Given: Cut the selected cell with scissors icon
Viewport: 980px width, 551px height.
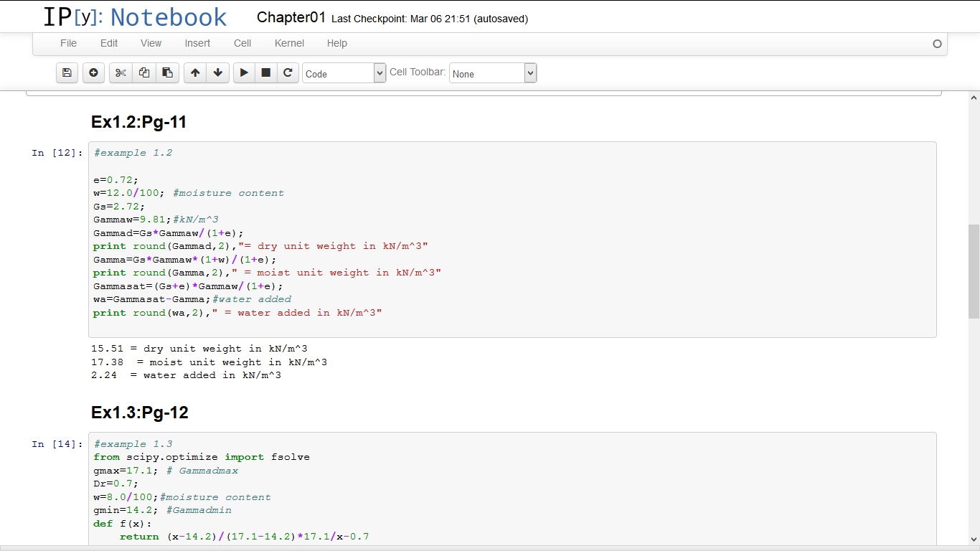Looking at the screenshot, I should pyautogui.click(x=121, y=73).
